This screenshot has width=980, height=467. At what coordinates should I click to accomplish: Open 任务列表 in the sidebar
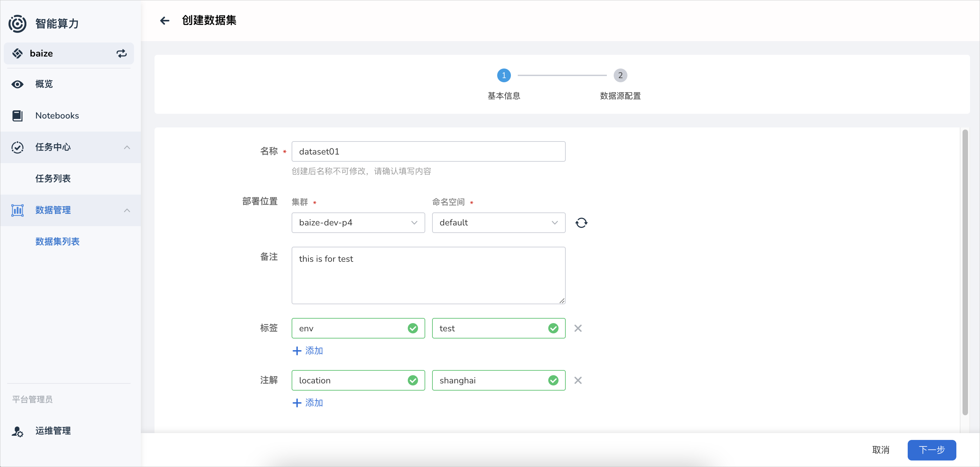[70, 179]
